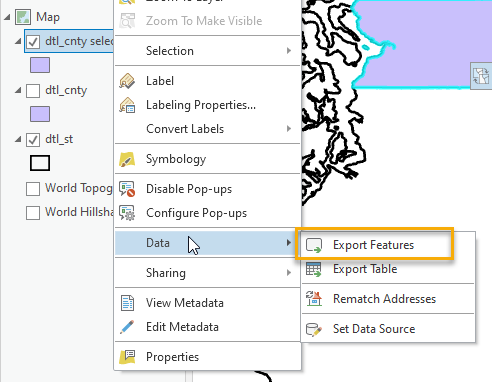This screenshot has width=492, height=382.
Task: Click the Set Data Source icon
Action: click(x=314, y=329)
